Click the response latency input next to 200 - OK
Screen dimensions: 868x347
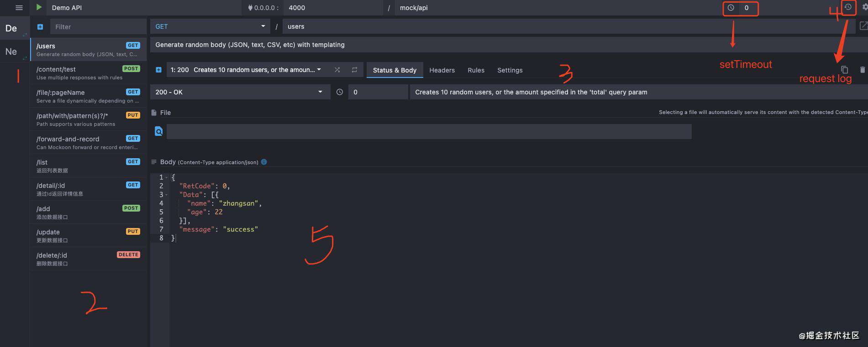[x=378, y=92]
